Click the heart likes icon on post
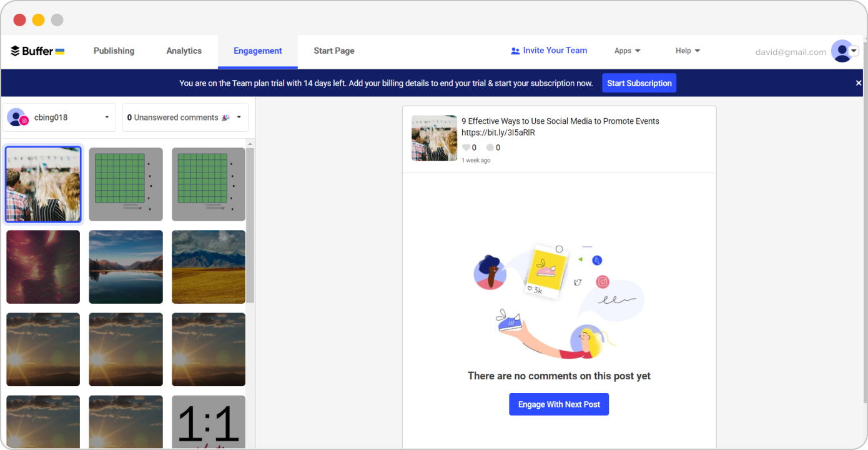 466,147
